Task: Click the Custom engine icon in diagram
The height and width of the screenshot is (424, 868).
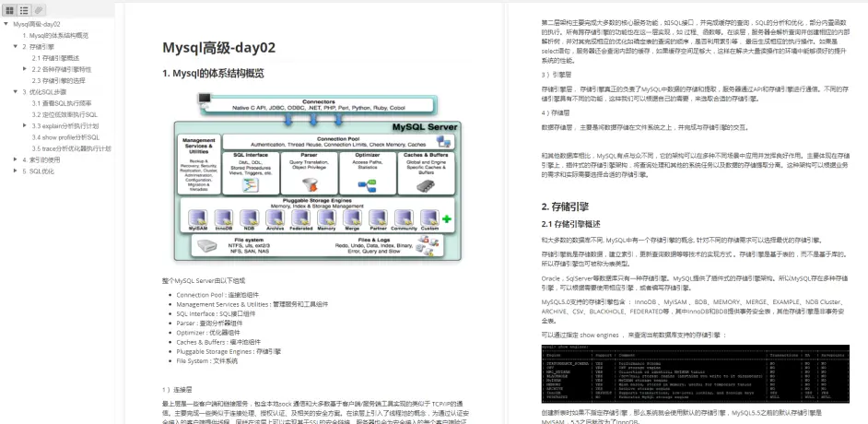Action: (429, 218)
